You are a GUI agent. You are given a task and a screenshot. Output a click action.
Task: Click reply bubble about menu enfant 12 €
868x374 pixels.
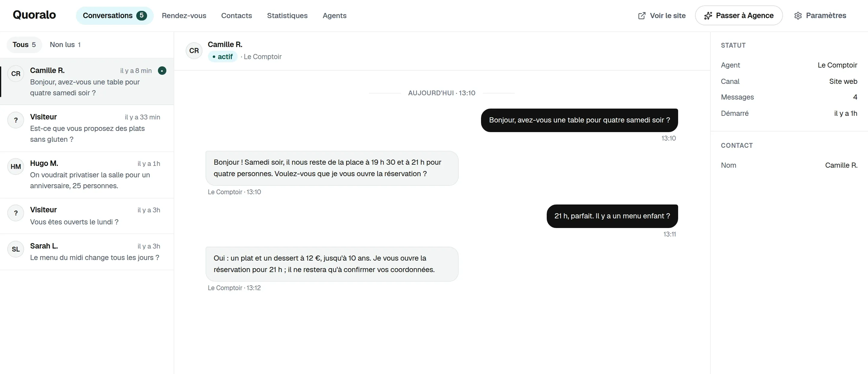pyautogui.click(x=332, y=264)
